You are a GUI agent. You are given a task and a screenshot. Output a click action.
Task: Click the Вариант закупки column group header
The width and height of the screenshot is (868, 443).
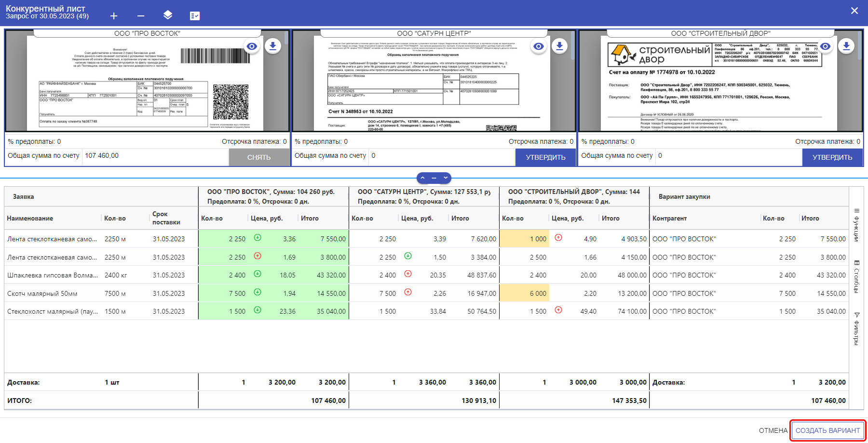click(749, 196)
